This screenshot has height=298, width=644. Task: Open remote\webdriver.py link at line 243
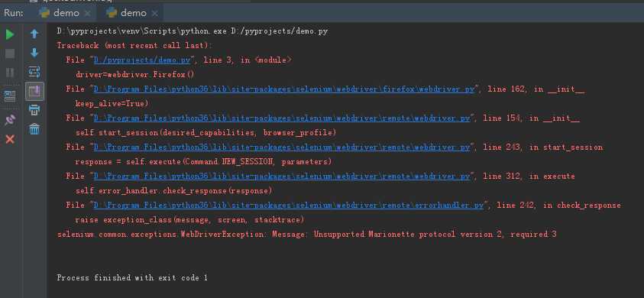pyautogui.click(x=282, y=147)
